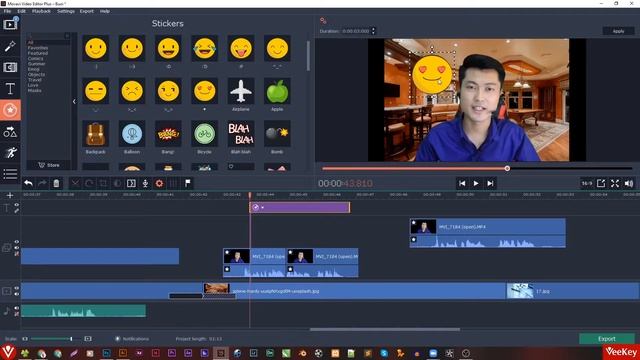This screenshot has width=640, height=360.
Task: Toggle the pencil icon on titles track
Action: 17,211
